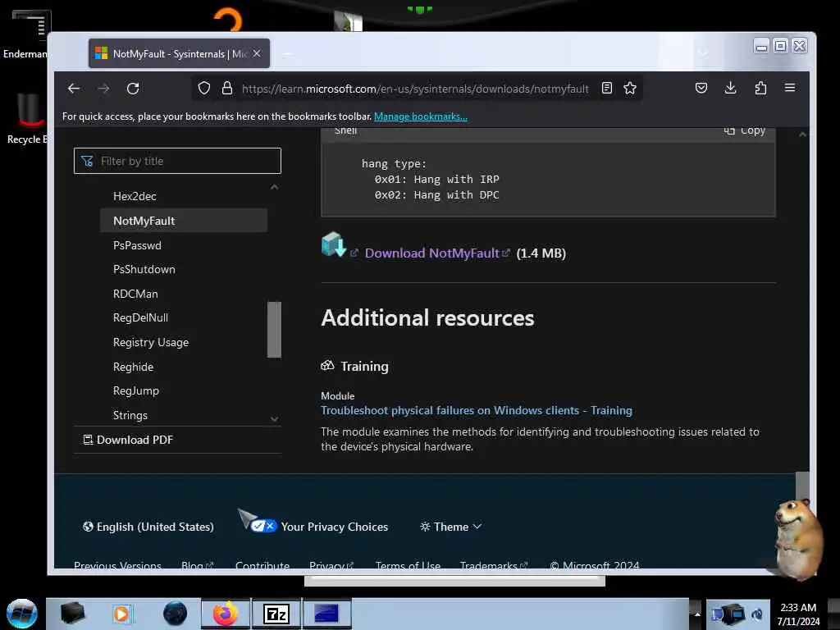Save page to Pocket

pos(701,89)
